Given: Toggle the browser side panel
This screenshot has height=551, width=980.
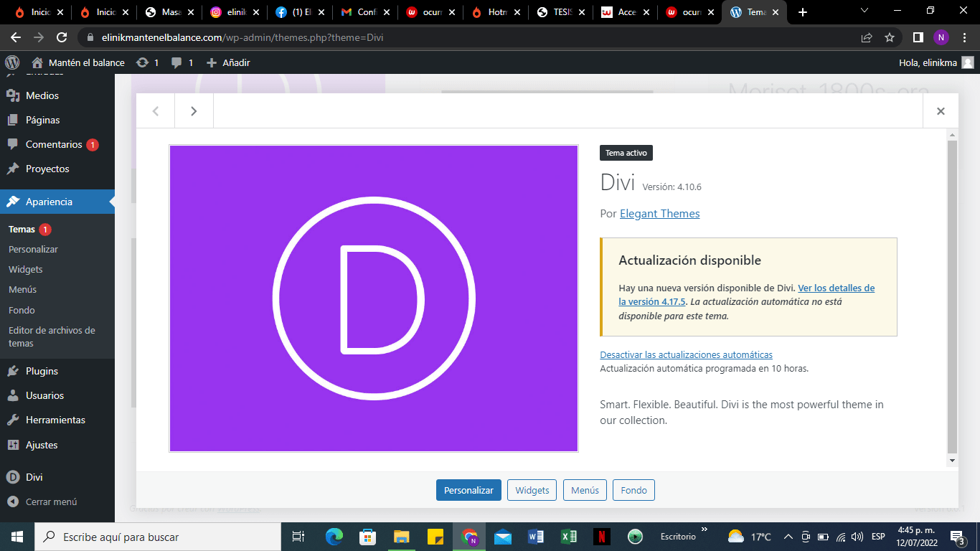Looking at the screenshot, I should [918, 37].
